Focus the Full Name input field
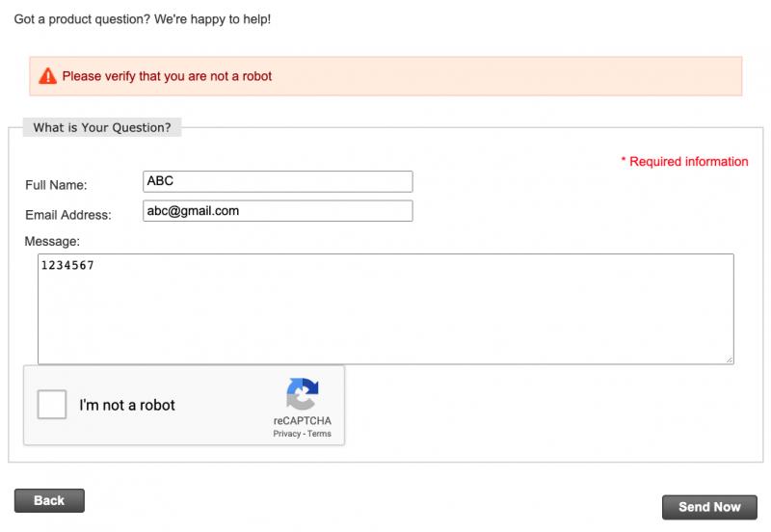The image size is (771, 532). [x=278, y=181]
